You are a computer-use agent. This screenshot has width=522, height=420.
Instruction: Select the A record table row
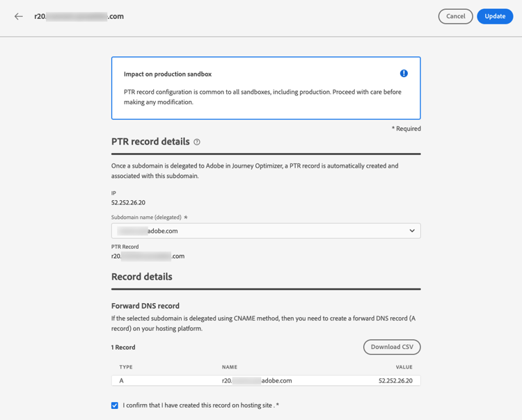(266, 380)
